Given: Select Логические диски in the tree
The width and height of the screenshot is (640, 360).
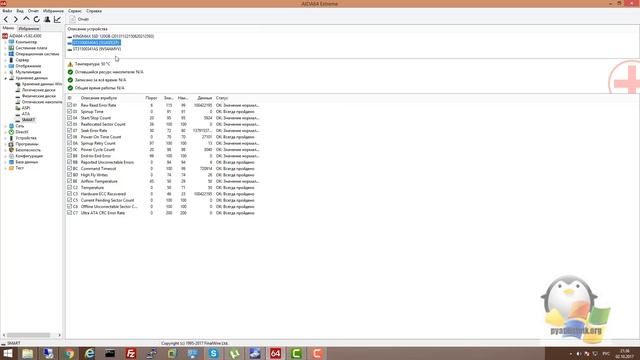Looking at the screenshot, I should [38, 90].
